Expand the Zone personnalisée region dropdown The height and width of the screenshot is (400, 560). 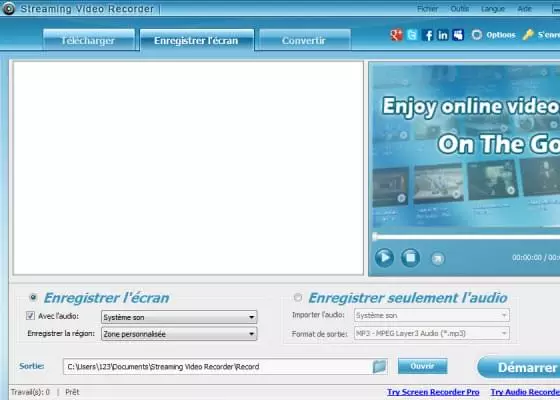click(x=179, y=334)
